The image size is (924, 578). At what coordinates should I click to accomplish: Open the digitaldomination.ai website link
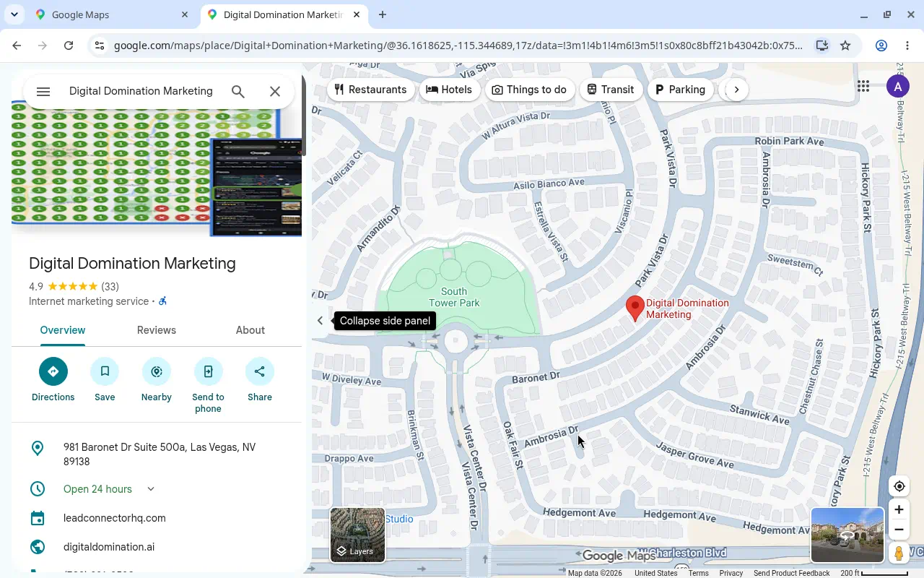click(109, 547)
